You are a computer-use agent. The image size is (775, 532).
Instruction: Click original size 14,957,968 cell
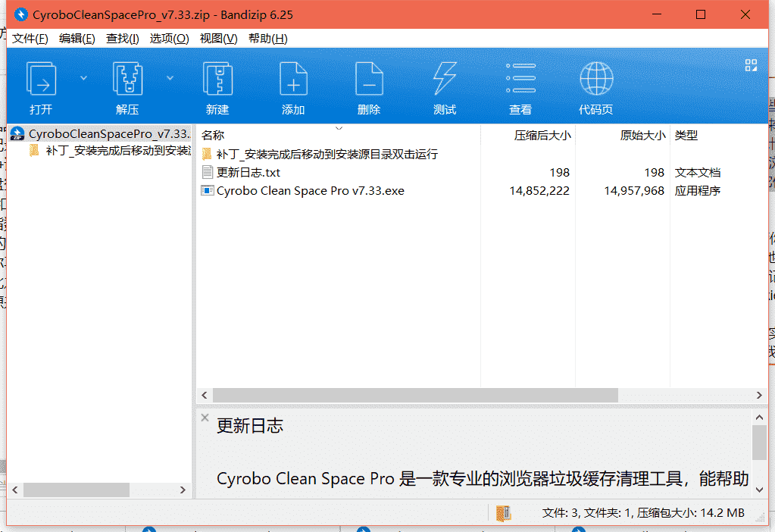click(634, 191)
